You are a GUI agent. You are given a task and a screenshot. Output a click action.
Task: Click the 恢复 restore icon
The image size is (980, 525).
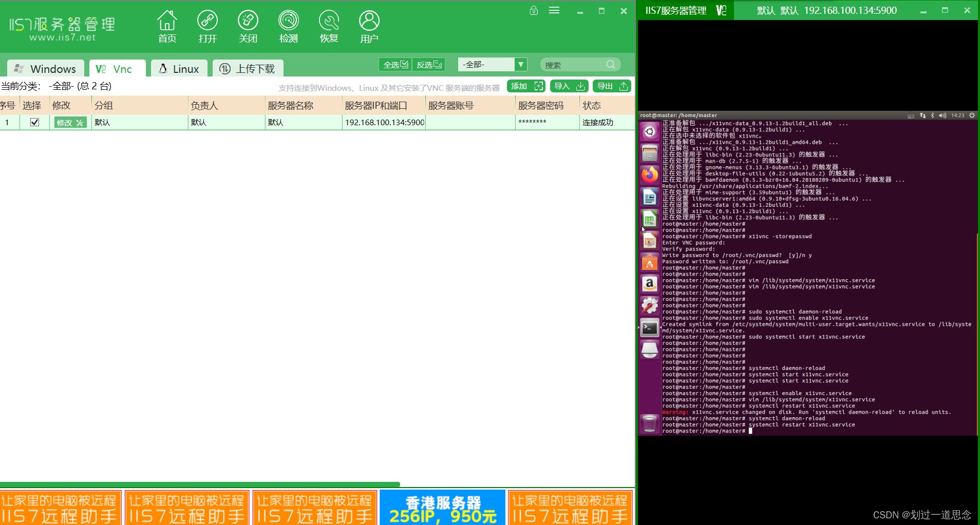point(329,26)
